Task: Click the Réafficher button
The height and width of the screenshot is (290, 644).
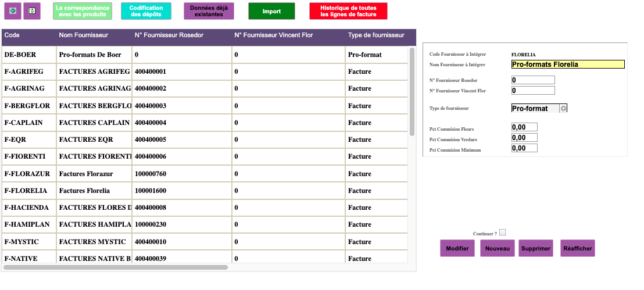Action: coord(578,248)
